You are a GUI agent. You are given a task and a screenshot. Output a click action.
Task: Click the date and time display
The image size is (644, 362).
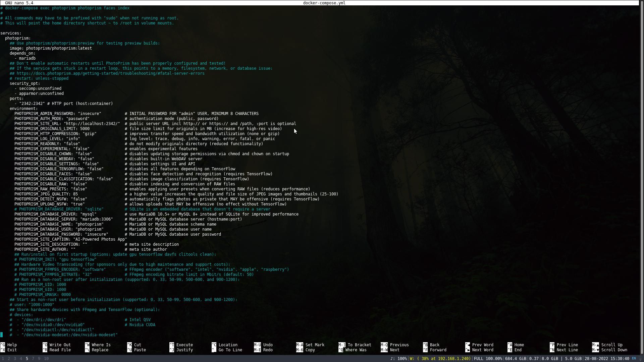click(606, 359)
